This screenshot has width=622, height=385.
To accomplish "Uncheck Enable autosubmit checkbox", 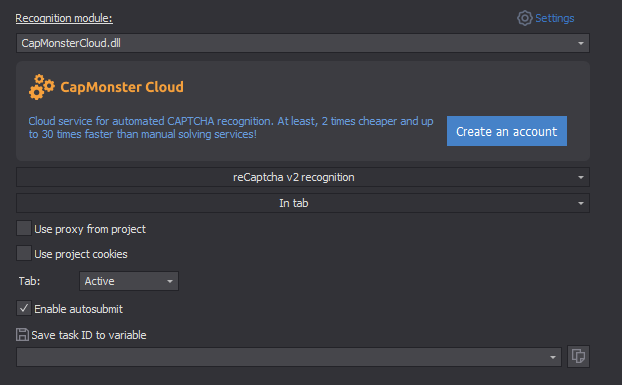I will click(24, 308).
